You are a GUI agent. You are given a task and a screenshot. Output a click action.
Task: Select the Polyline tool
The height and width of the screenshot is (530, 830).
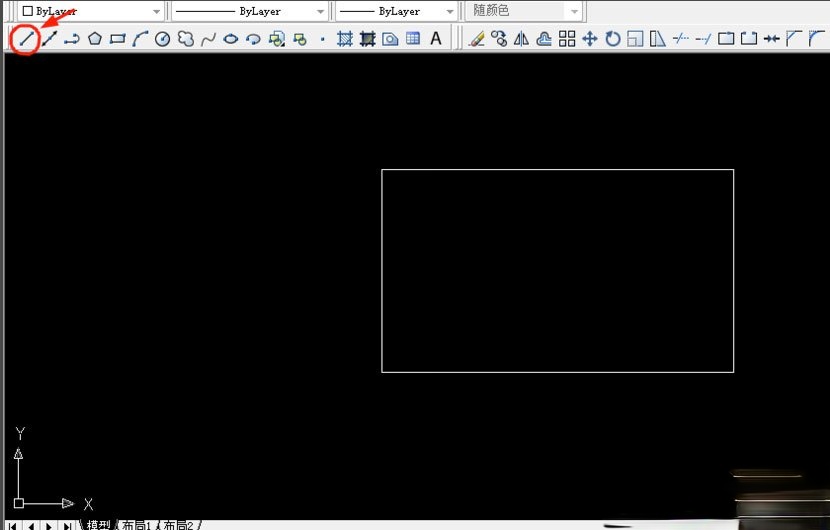click(71, 39)
